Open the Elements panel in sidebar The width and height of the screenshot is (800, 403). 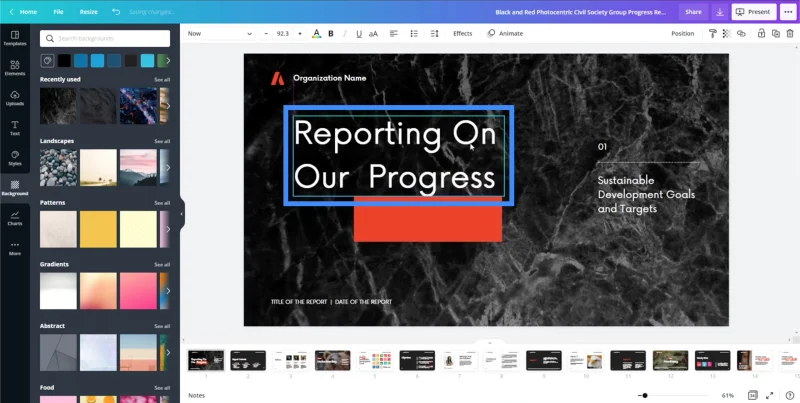point(15,68)
